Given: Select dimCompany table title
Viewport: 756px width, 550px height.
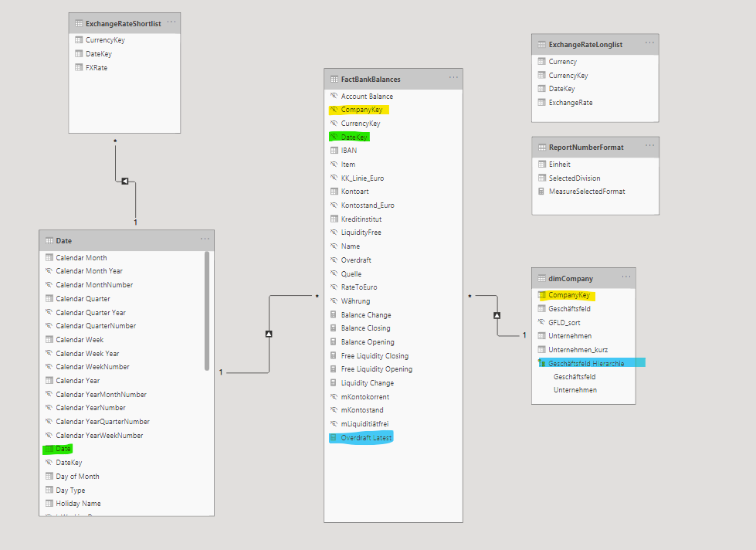Looking at the screenshot, I should pyautogui.click(x=571, y=278).
